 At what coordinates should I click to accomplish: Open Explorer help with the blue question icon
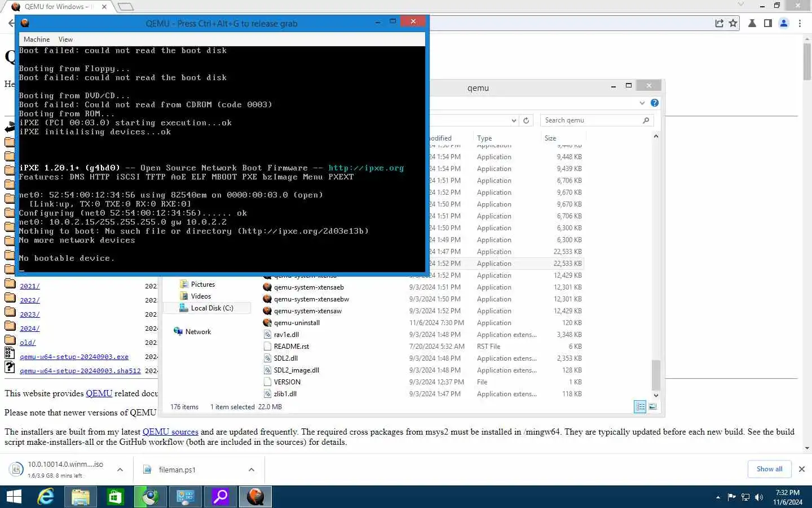click(655, 103)
